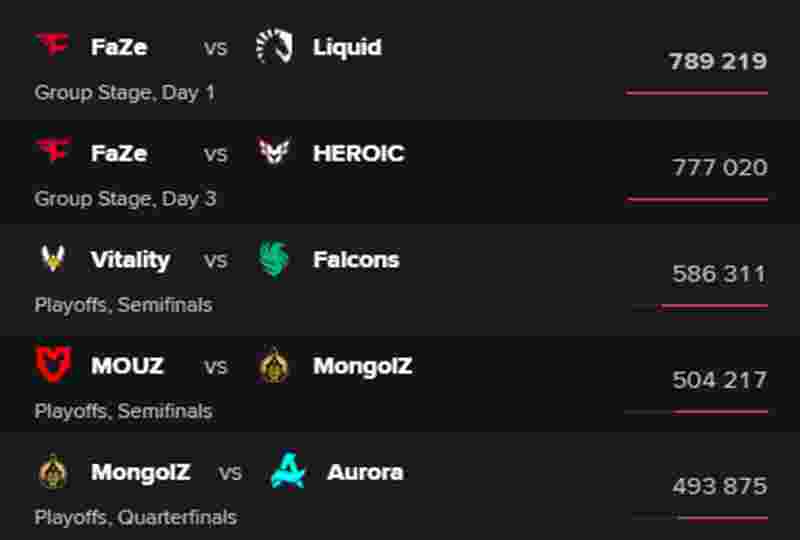Click the FaZe logo in the Liquid match
Screen dimensions: 800x540
coord(53,46)
